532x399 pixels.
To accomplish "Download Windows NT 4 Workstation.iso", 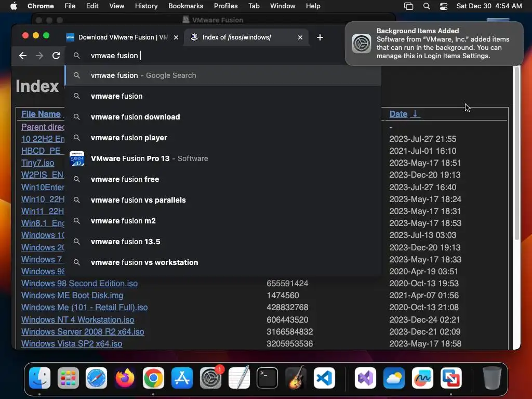I will [x=78, y=320].
